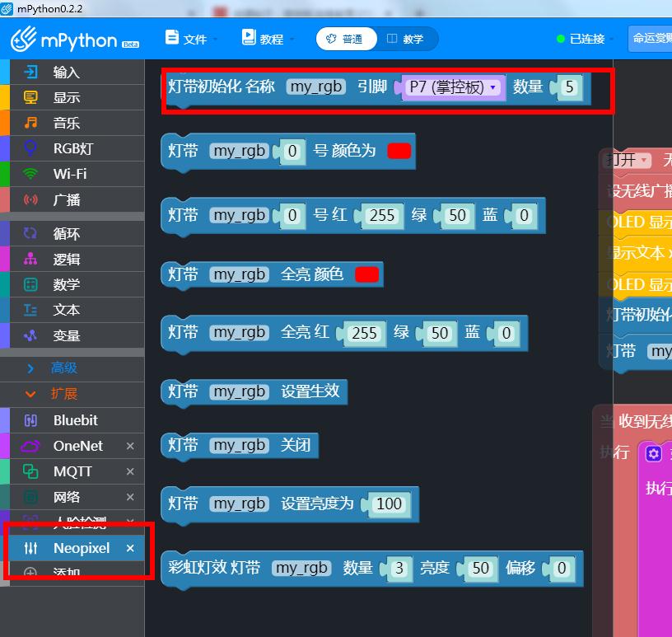Image resolution: width=672 pixels, height=637 pixels.
Task: Switch to 普通 mode
Action: 346,39
